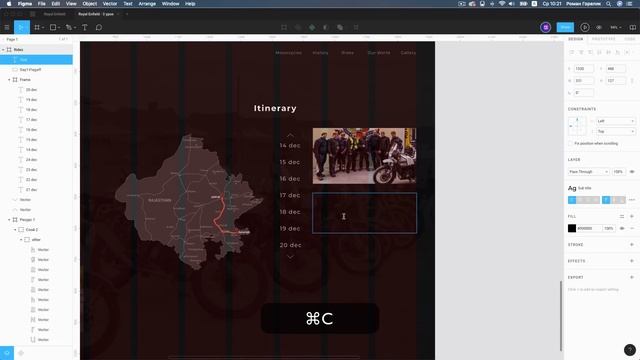Image resolution: width=640 pixels, height=360 pixels.
Task: Click the align bottom icon
Action: (x=618, y=52)
